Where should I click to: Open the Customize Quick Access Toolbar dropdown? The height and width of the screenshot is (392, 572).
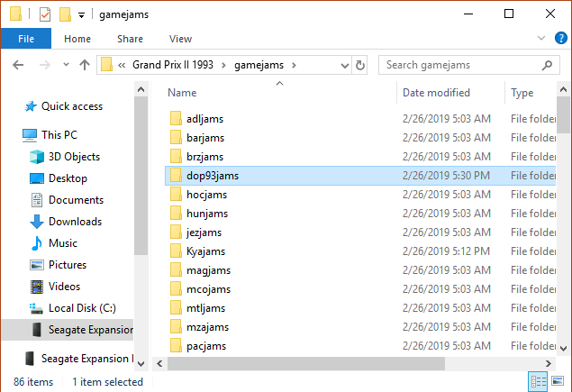pyautogui.click(x=81, y=14)
